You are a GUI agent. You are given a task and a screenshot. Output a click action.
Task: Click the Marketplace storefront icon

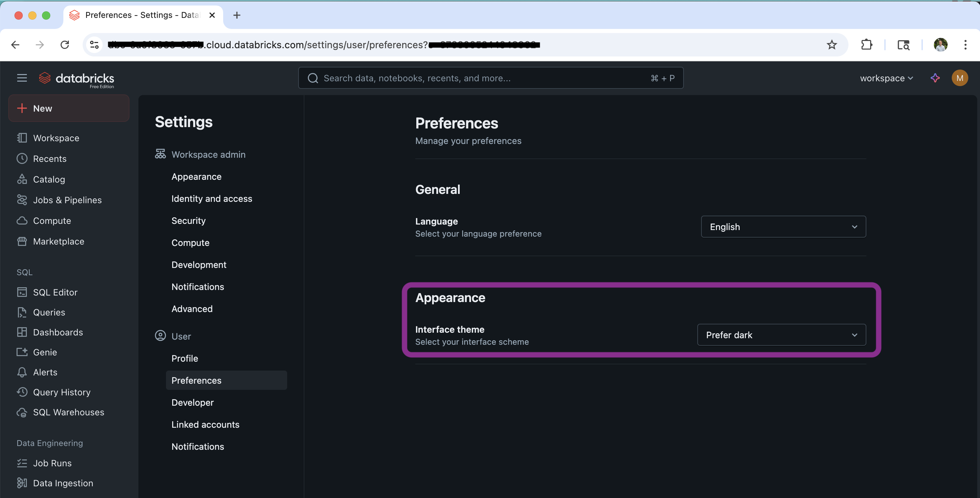22,241
